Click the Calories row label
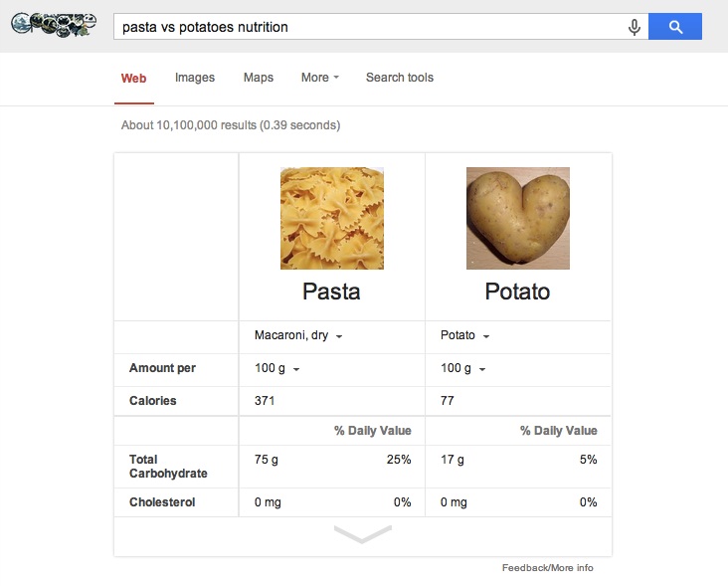728x586 pixels. 153,401
